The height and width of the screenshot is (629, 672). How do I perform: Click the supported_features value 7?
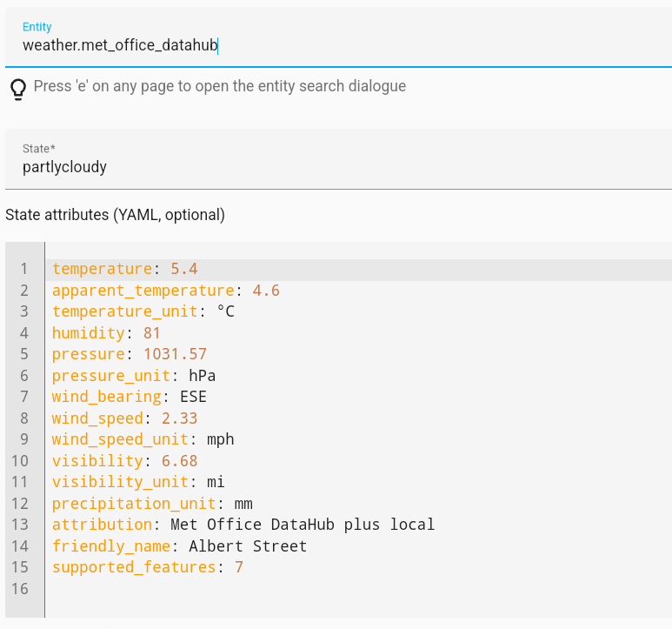tap(239, 567)
